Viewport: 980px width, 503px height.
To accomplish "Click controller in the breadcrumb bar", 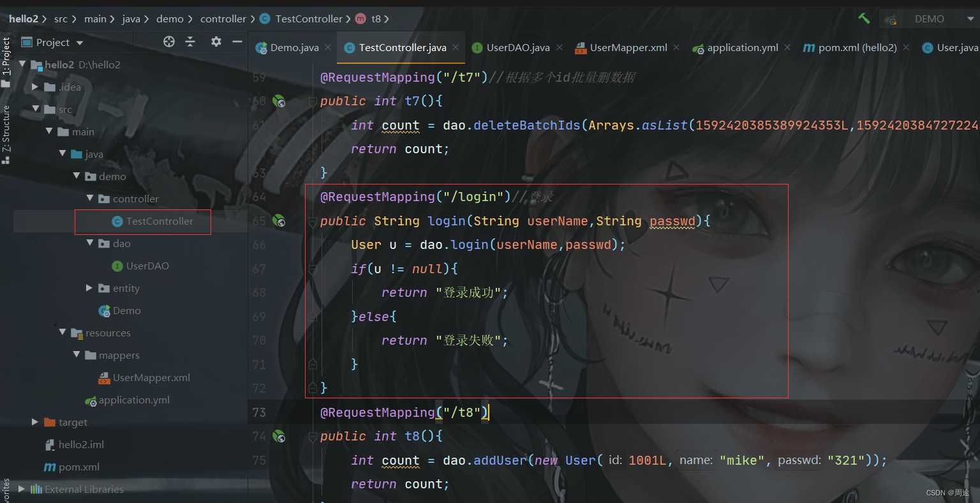I will pyautogui.click(x=223, y=19).
